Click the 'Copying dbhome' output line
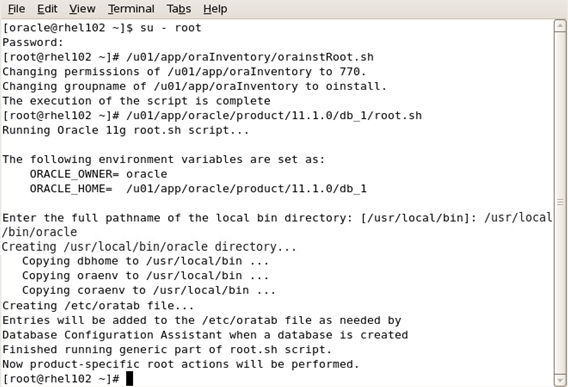 [x=145, y=261]
